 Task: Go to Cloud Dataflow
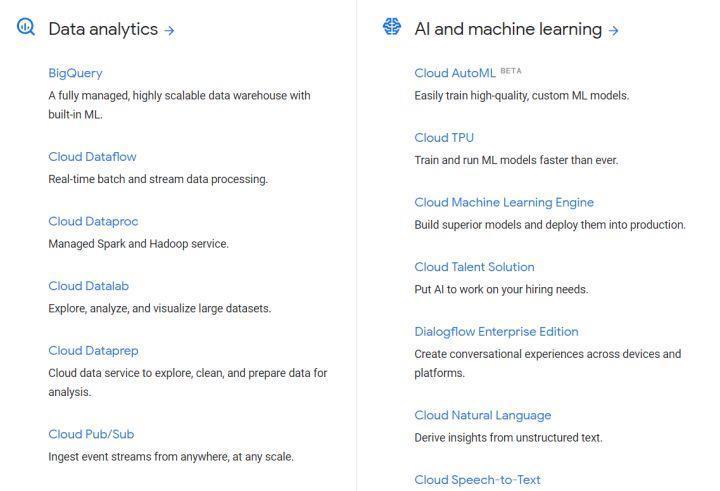[x=92, y=157]
